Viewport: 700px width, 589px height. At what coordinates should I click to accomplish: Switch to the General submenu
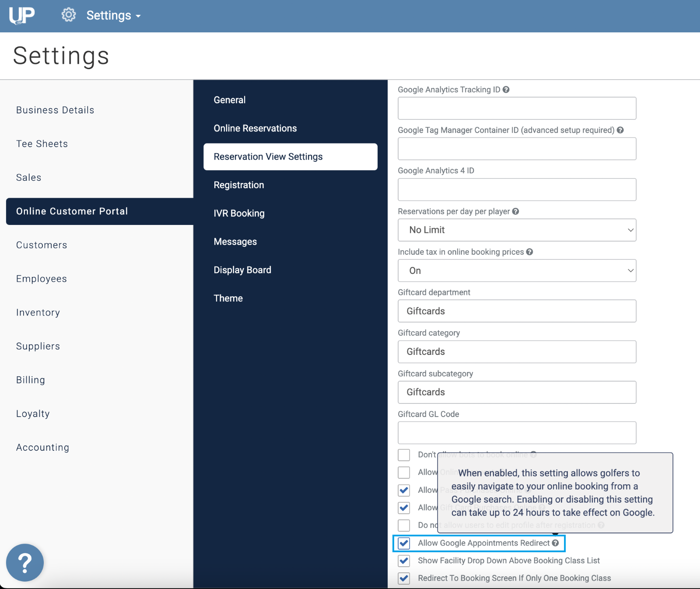click(x=230, y=100)
